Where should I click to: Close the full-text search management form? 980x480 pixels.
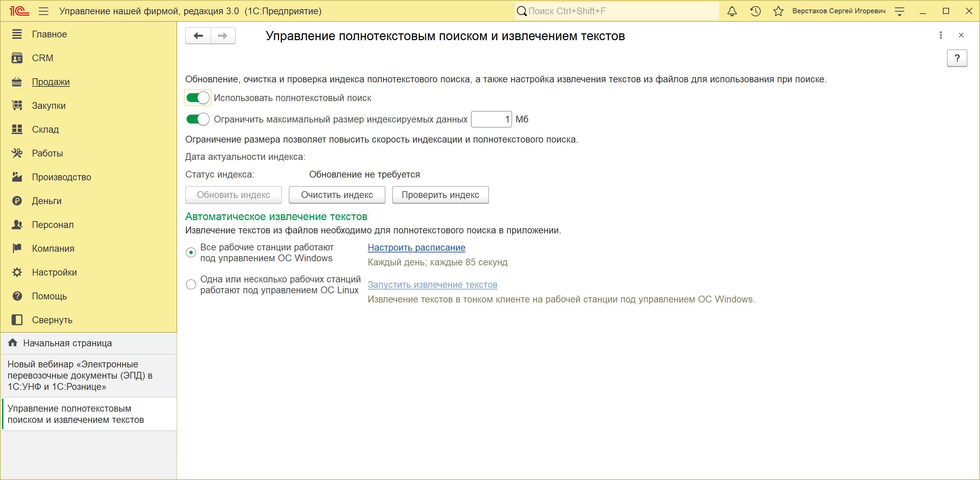tap(961, 35)
